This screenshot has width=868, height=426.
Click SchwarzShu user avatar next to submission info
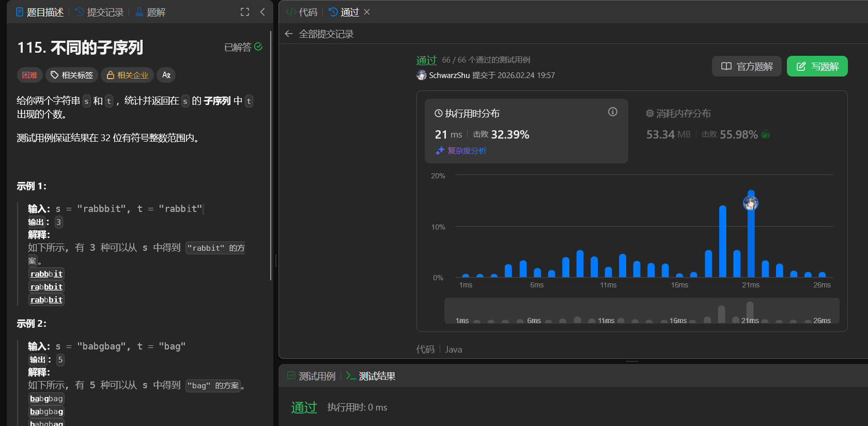click(x=422, y=75)
